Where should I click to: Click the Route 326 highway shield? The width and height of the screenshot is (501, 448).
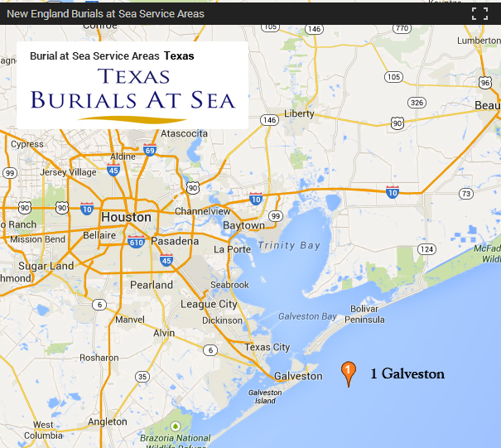click(x=417, y=103)
